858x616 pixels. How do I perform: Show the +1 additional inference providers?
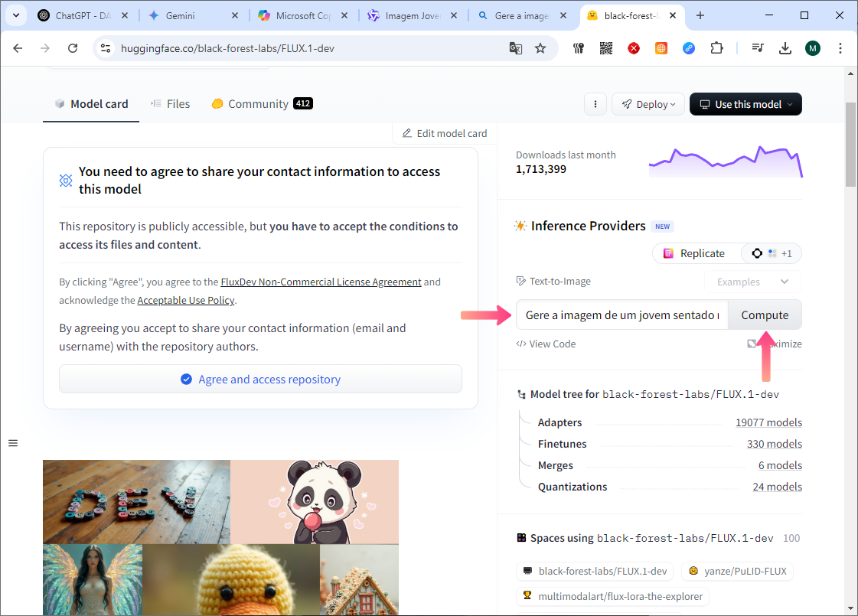(772, 253)
